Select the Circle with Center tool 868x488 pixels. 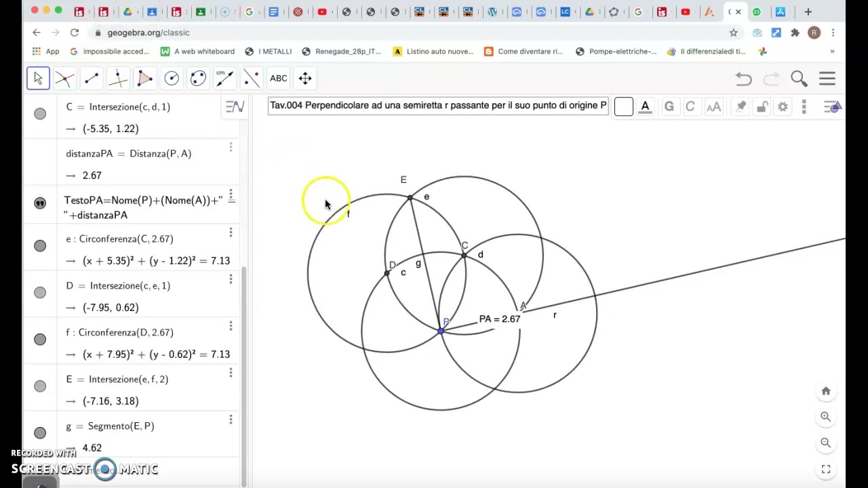[x=172, y=78]
